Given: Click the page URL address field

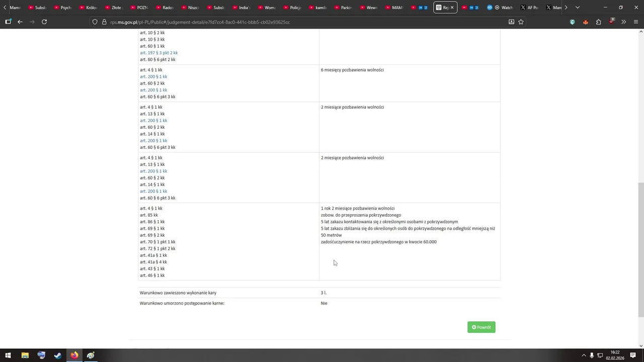Looking at the screenshot, I should (302, 22).
